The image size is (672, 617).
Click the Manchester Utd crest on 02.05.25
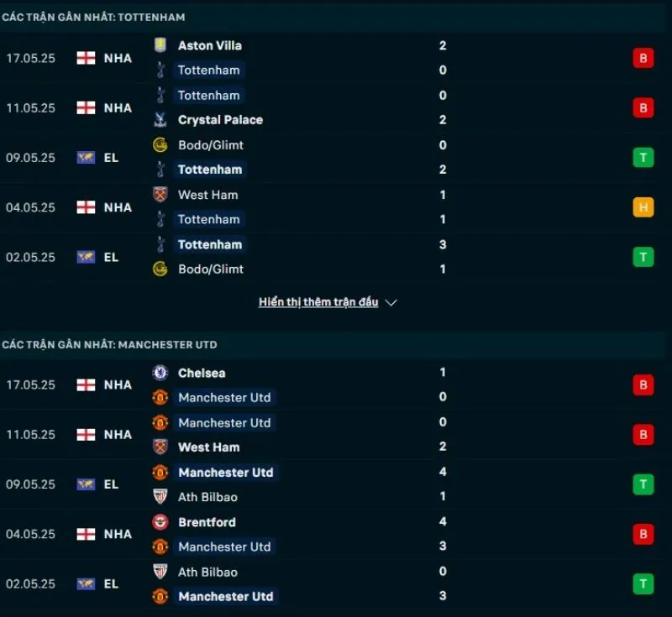coord(160,596)
